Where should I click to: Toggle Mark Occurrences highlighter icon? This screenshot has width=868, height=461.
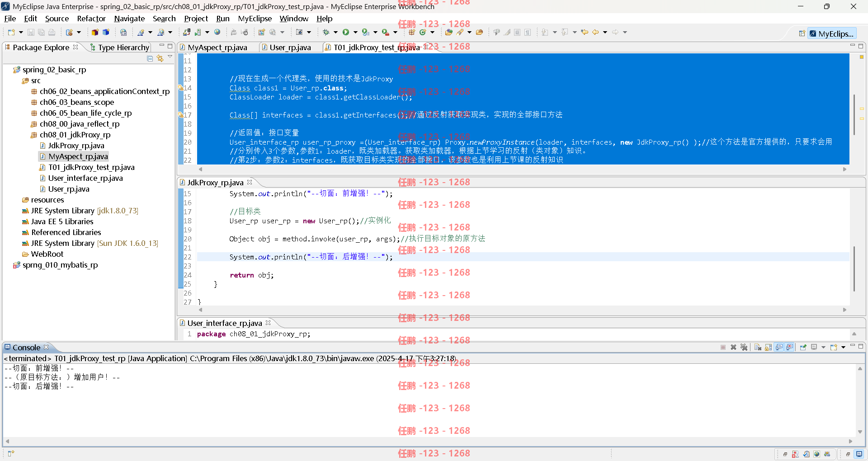tap(507, 32)
